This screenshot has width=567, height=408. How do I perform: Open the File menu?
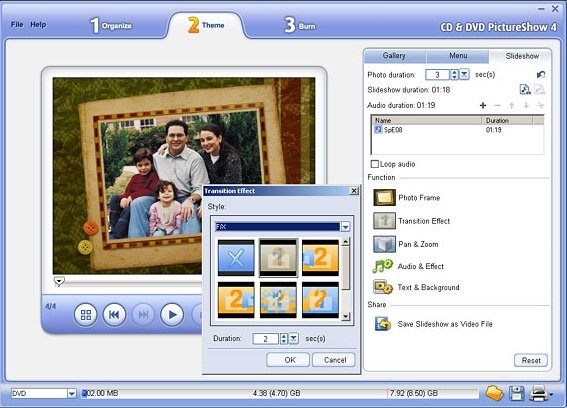pyautogui.click(x=17, y=25)
